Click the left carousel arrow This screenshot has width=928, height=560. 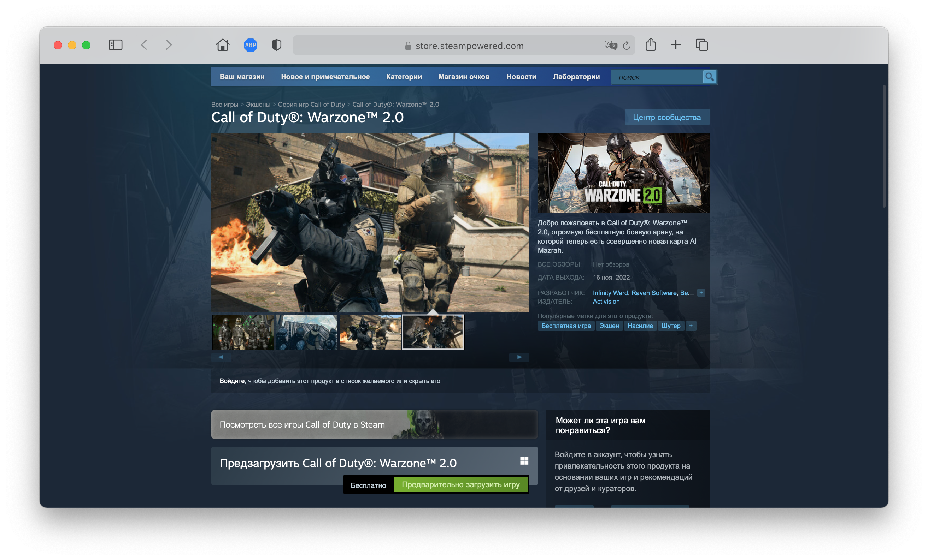[x=221, y=357]
